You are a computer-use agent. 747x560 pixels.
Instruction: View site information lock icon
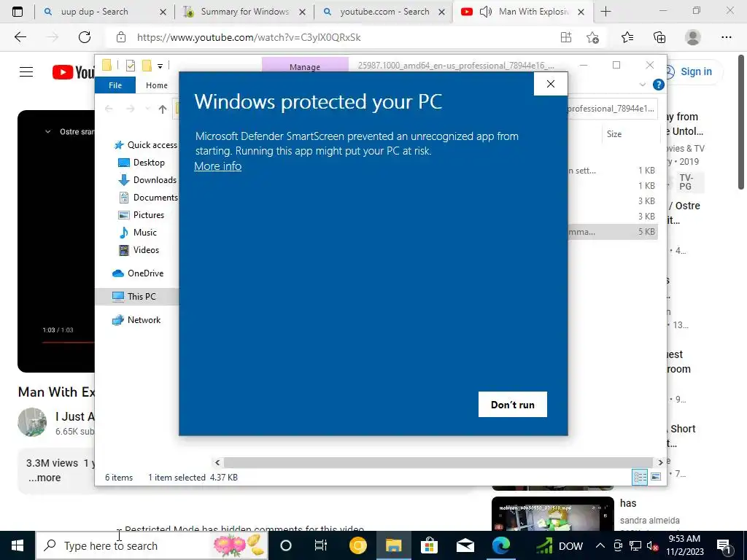tap(121, 37)
